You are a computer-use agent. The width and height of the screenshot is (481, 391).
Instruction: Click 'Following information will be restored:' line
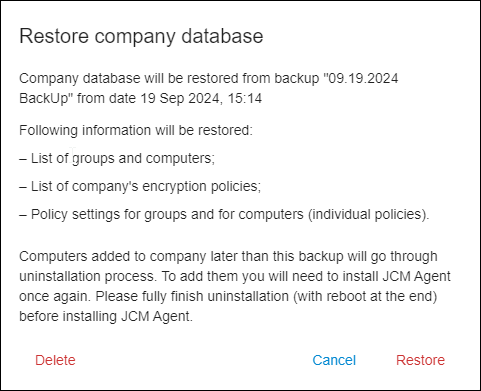click(136, 130)
